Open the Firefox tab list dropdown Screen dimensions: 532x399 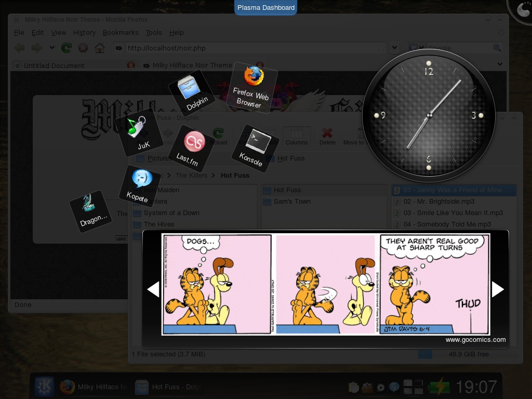500,64
